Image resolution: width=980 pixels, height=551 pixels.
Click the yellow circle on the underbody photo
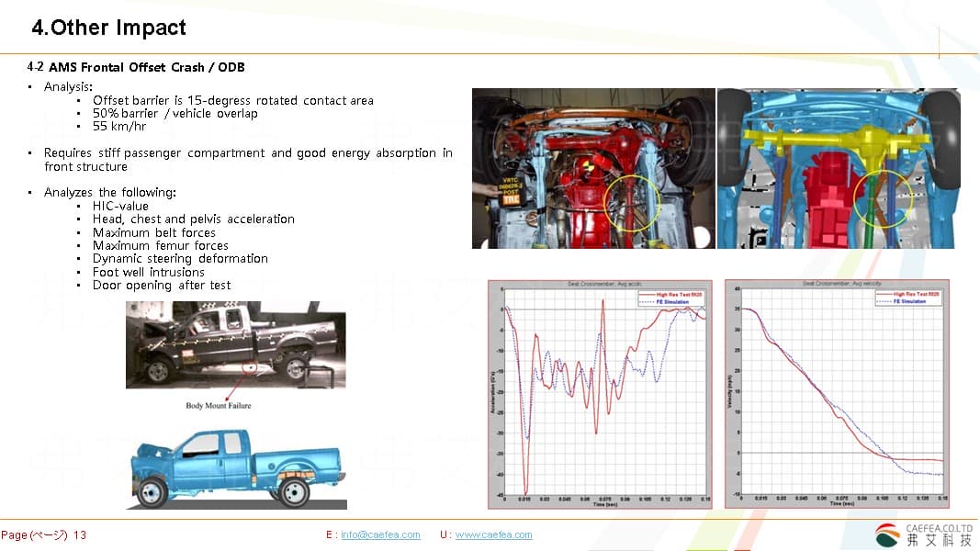636,202
